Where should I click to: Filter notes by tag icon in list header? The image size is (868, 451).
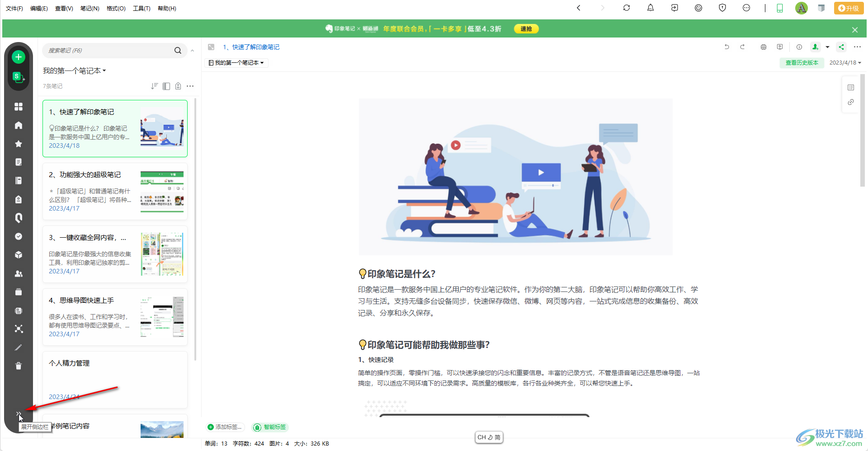click(x=178, y=86)
